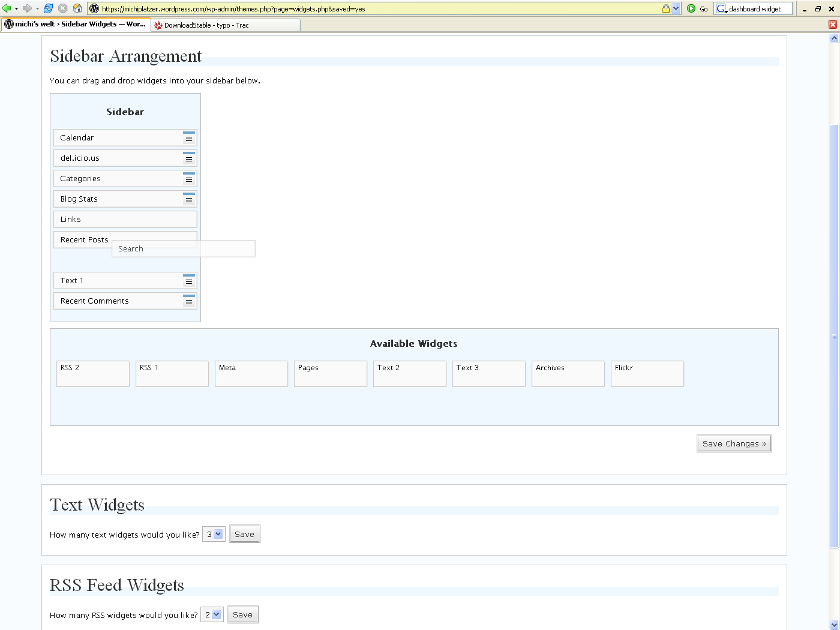Click the browser Back arrow
Screen dimensions: 840x630
7,8
